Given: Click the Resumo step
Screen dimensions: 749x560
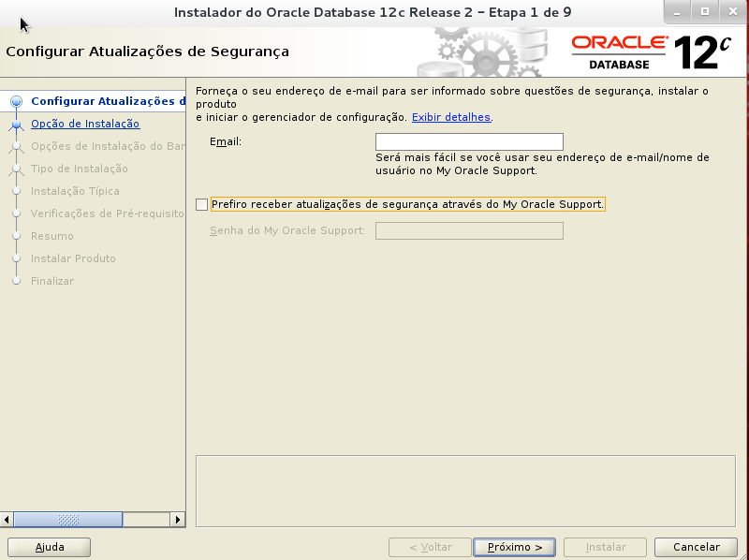Looking at the screenshot, I should pos(52,236).
